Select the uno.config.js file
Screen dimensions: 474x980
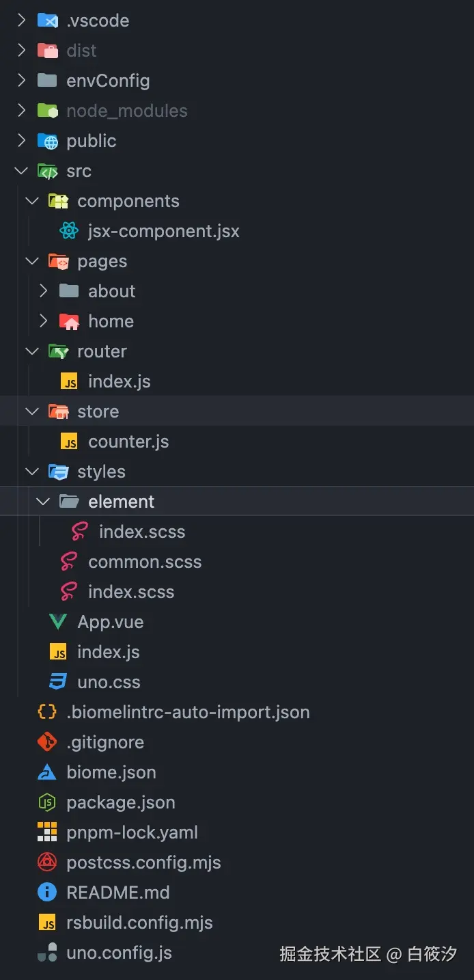[119, 953]
